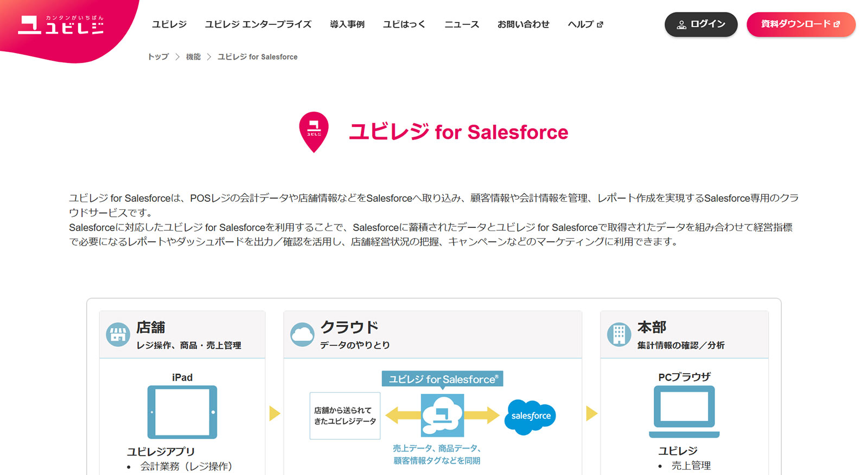This screenshot has width=868, height=475.
Task: Select お問い合わせ in the top navigation
Action: [x=524, y=24]
